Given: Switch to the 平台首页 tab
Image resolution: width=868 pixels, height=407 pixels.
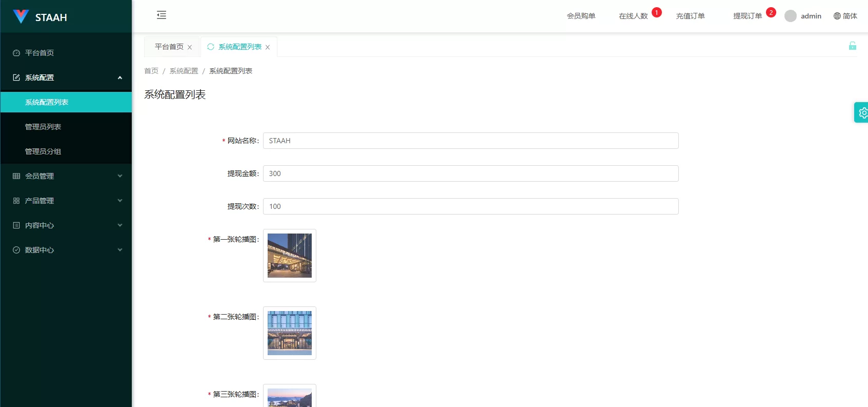Looking at the screenshot, I should (169, 47).
